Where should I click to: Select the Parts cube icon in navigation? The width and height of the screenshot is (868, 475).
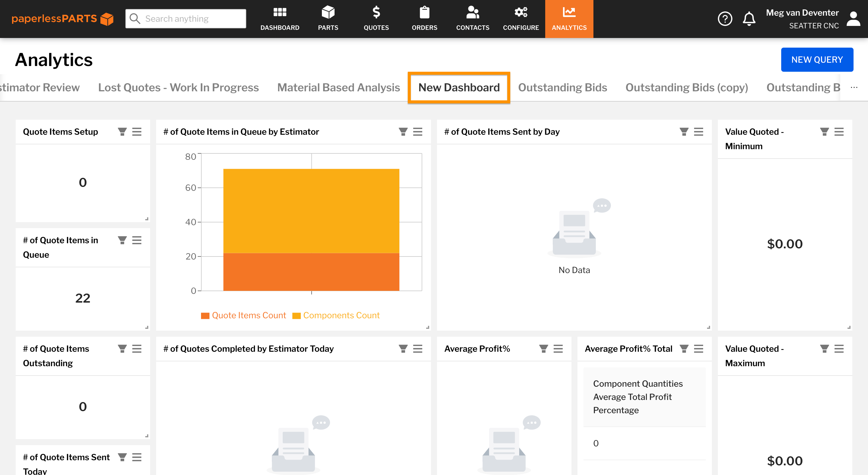328,18
